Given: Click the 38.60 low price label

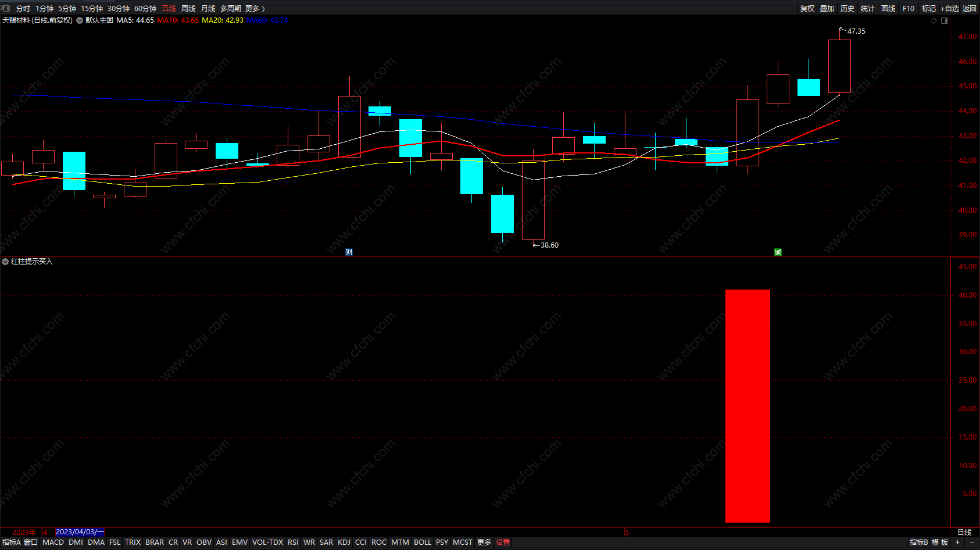Looking at the screenshot, I should [549, 245].
